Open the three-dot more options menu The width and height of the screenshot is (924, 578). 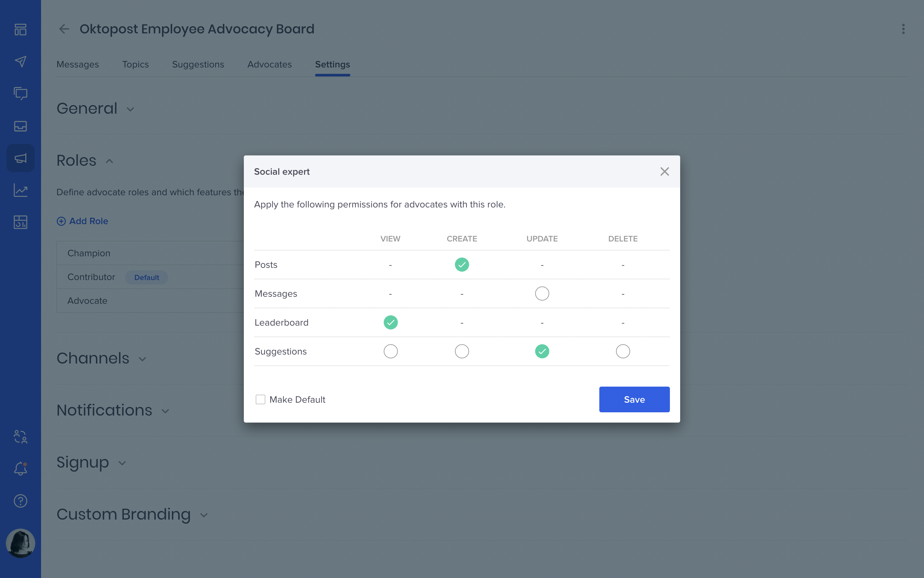(x=903, y=29)
